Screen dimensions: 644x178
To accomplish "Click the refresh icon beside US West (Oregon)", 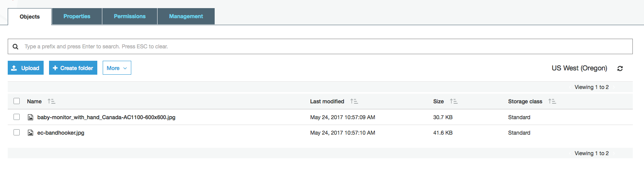I will pyautogui.click(x=620, y=68).
